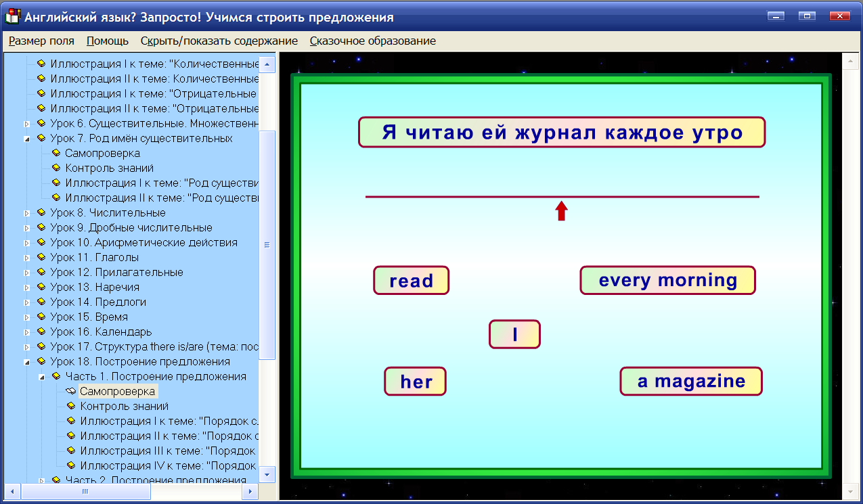This screenshot has height=504, width=863.
Task: Expand "Урок 6. Существительные" tree node
Action: click(x=26, y=123)
